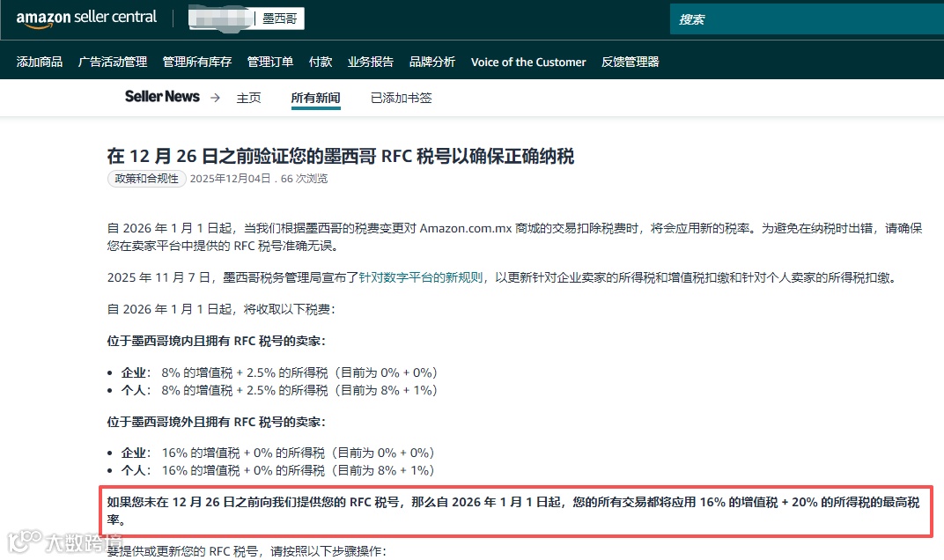Viewport: 944px width, 560px height.
Task: Select the 企业 line with 8% 的增值税
Action: point(279,372)
